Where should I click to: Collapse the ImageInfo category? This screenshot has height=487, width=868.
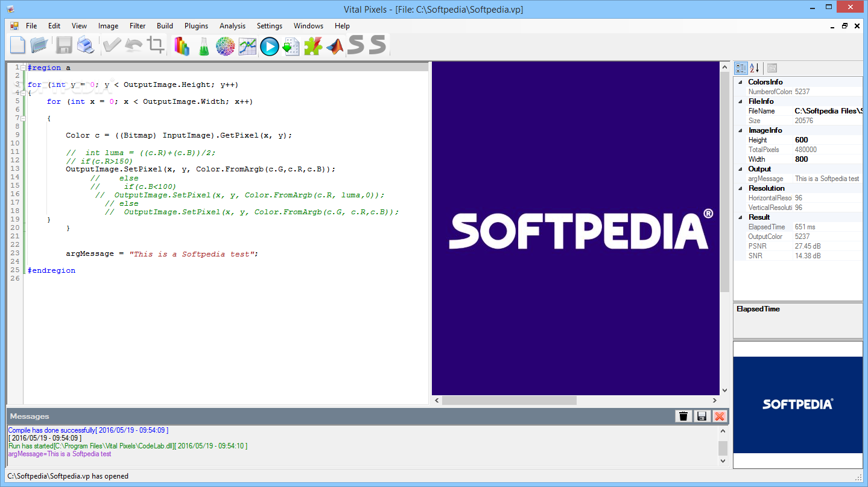coord(741,130)
